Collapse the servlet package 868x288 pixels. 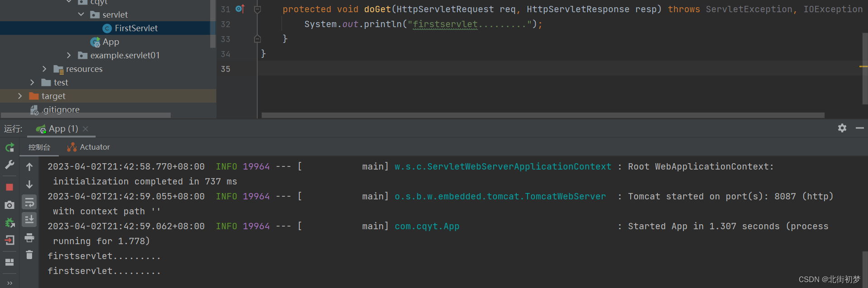[81, 14]
